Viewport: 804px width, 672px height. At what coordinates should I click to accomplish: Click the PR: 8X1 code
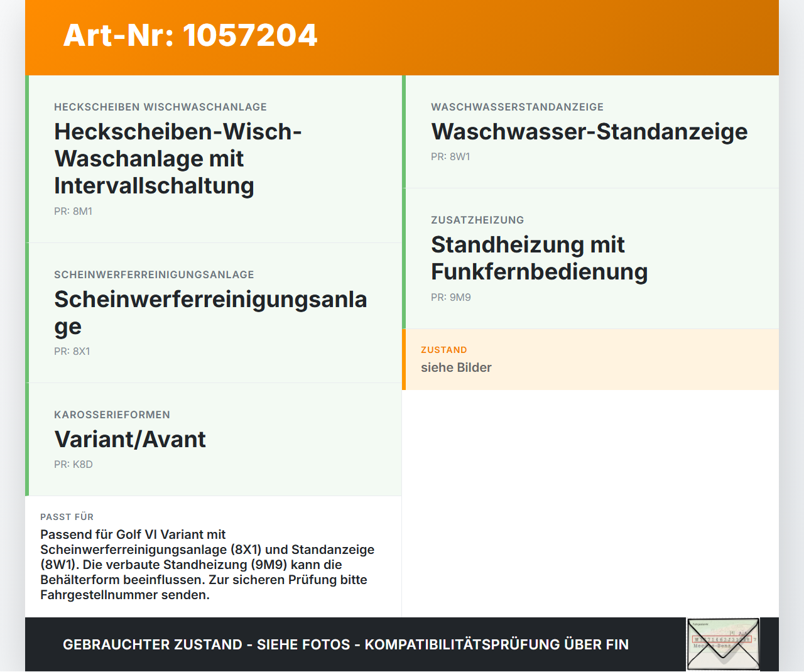point(72,352)
